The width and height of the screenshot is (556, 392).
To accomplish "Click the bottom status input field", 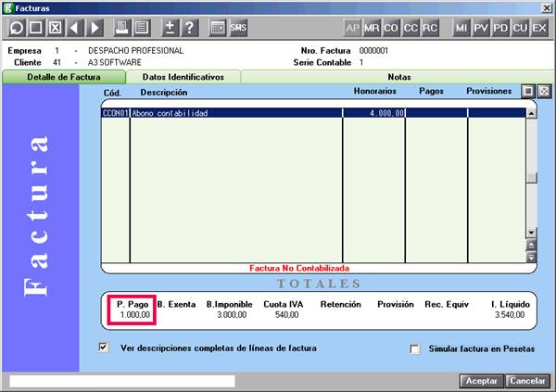I will point(122,382).
